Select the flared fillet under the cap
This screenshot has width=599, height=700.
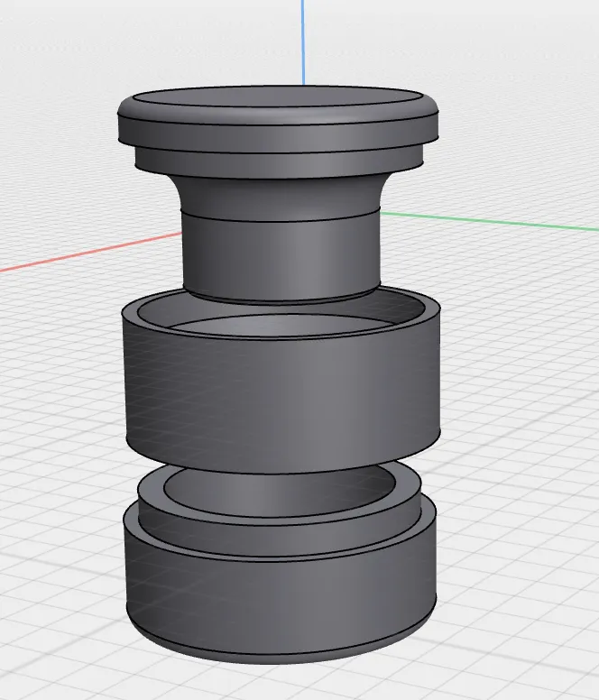pos(281,197)
